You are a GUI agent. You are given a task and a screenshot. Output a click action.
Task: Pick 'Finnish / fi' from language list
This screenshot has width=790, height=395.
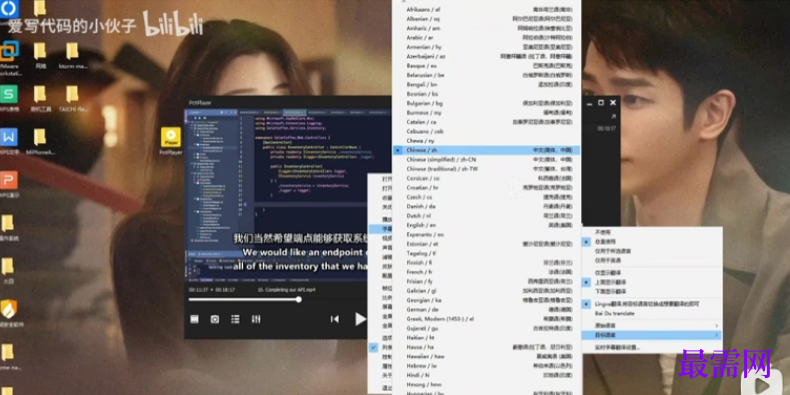[487, 262]
